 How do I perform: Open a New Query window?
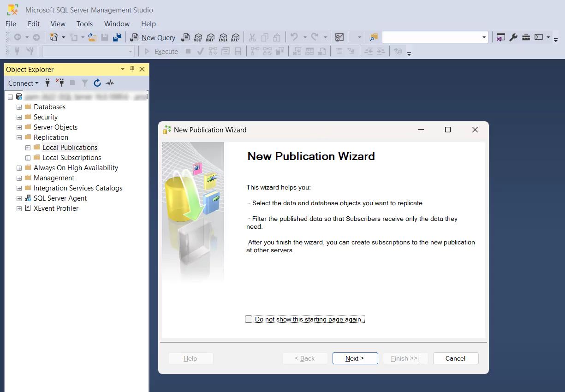(153, 37)
